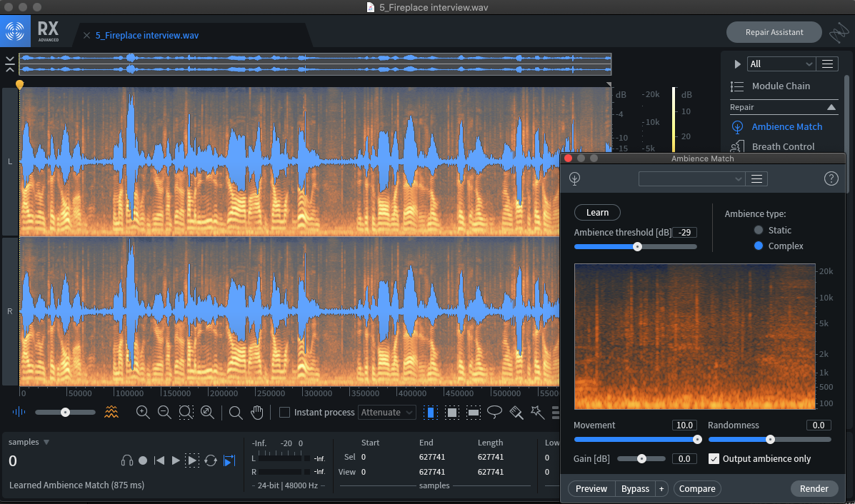Viewport: 855px width, 504px height.
Task: Play the audio
Action: coord(176,460)
